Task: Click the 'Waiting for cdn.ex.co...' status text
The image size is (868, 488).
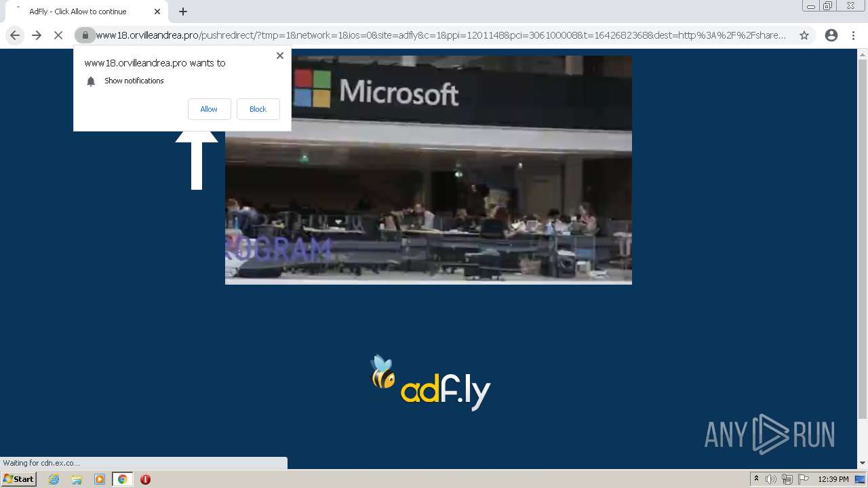Action: pos(41,463)
